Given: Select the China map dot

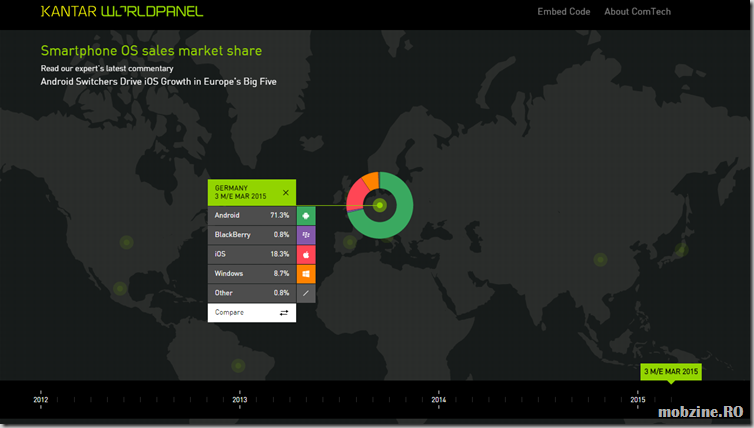Looking at the screenshot, I should [600, 260].
